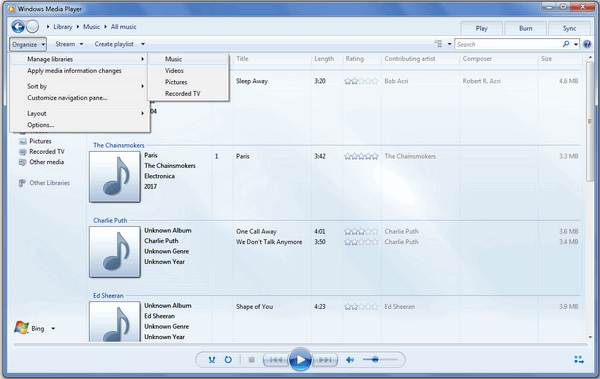Select the Pictures library icon
The height and width of the screenshot is (379, 600).
tap(23, 141)
